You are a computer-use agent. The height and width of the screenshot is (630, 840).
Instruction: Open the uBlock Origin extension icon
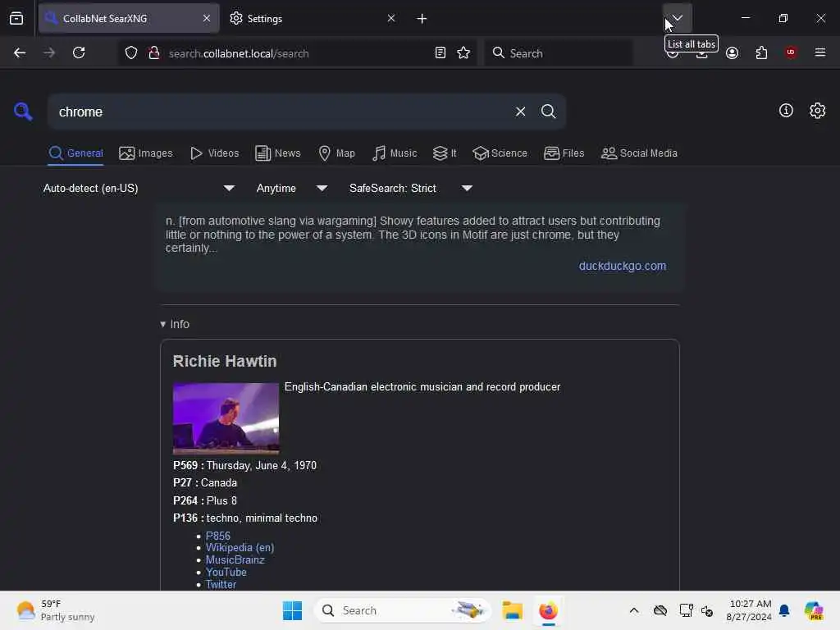point(791,52)
